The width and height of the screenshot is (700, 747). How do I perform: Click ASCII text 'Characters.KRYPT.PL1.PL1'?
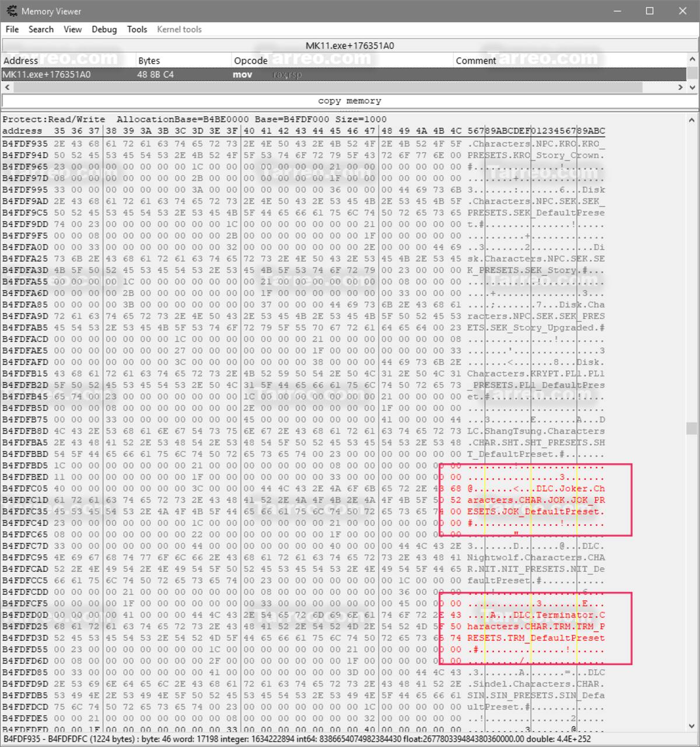click(536, 373)
